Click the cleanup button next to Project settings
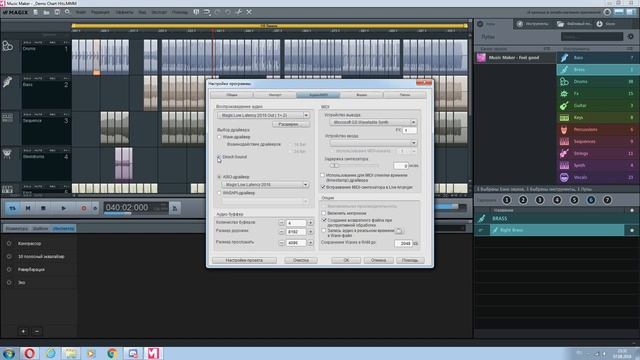 (x=301, y=260)
